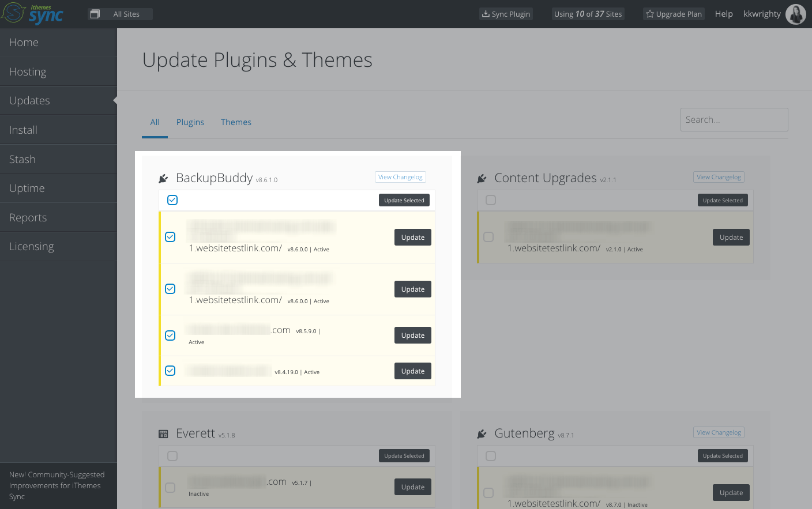Switch to the All tab
Image resolution: width=812 pixels, height=509 pixels.
point(155,122)
